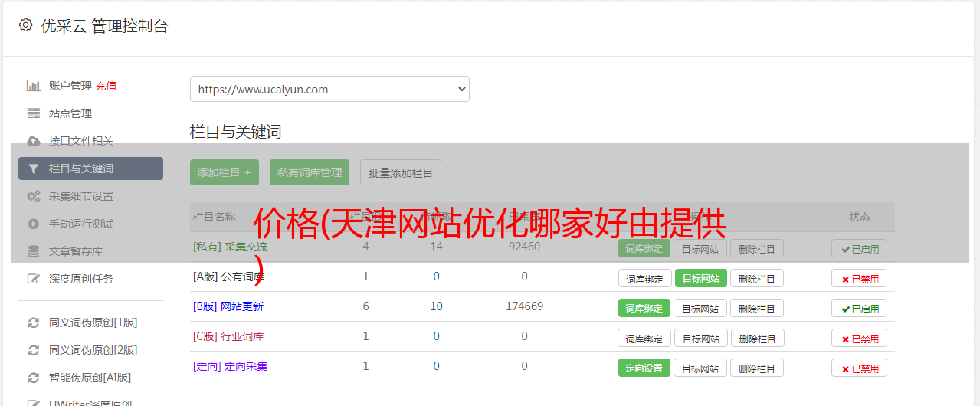Image resolution: width=980 pixels, height=406 pixels.
Task: Click the 批量添加栏目 button
Action: coord(401,172)
